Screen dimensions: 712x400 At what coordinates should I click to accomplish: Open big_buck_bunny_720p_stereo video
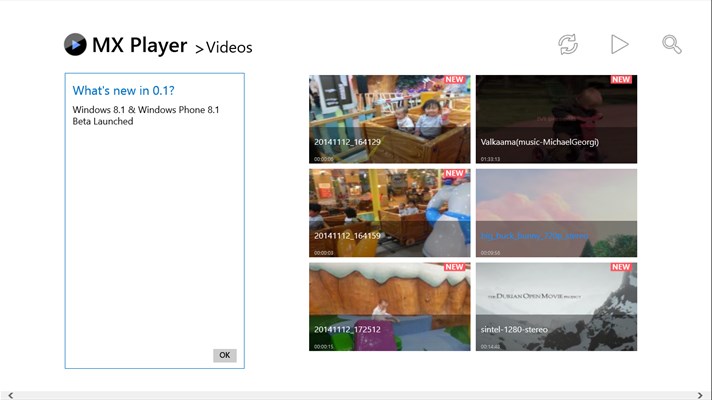click(556, 213)
